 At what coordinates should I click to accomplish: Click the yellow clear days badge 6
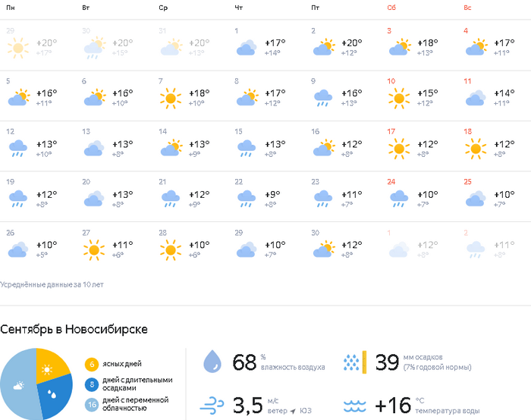(92, 364)
